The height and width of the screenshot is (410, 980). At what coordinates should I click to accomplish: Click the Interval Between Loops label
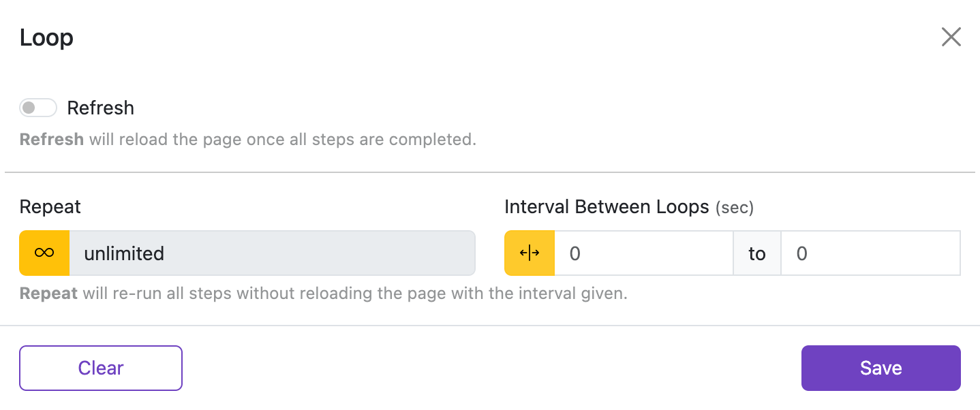[607, 207]
